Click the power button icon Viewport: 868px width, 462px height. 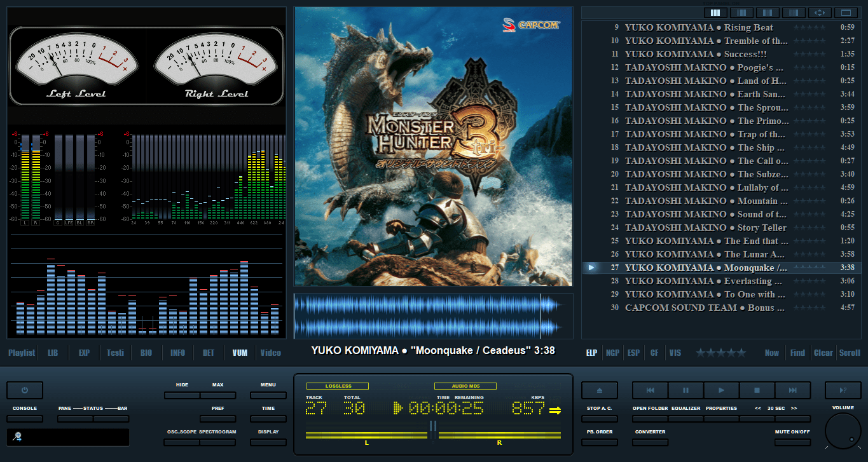(25, 390)
